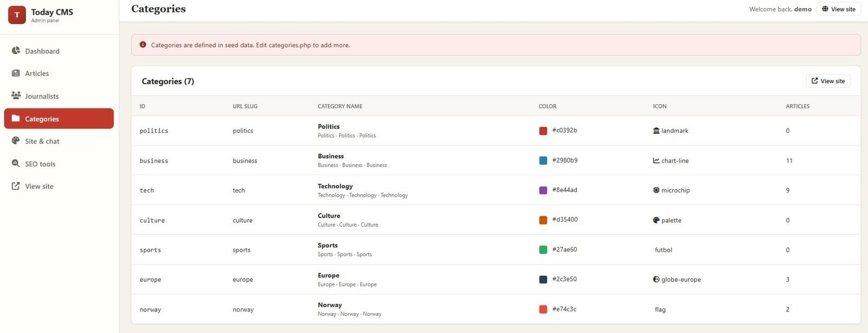Click the Politics red color swatch
The height and width of the screenshot is (333, 868).
[x=543, y=131]
